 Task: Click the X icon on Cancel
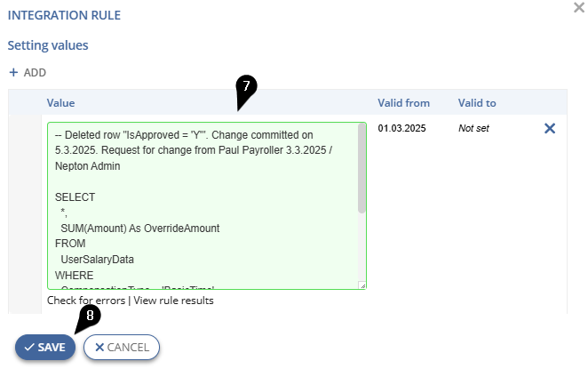(x=99, y=348)
